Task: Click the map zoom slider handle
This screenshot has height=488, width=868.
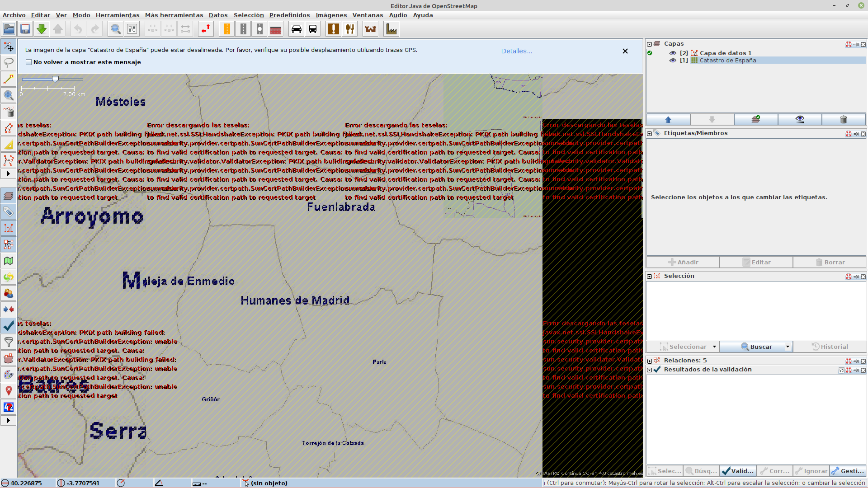Action: tap(55, 80)
